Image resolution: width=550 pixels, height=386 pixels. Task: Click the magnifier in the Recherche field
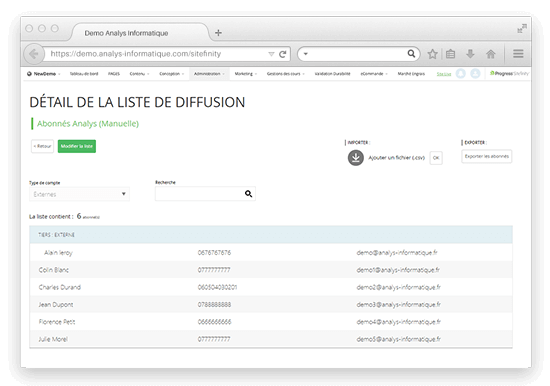point(248,194)
